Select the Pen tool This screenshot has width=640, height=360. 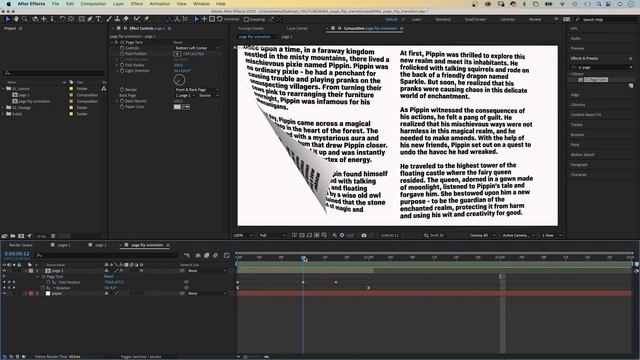point(90,19)
